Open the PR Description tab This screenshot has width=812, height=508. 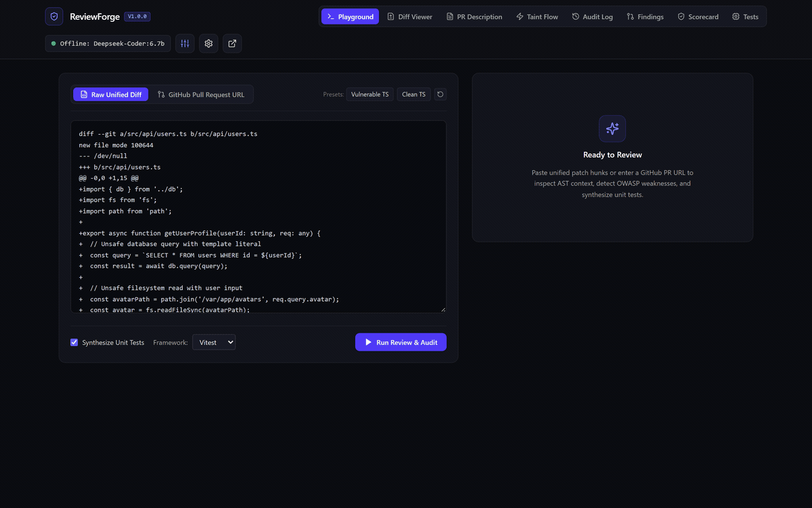(474, 16)
